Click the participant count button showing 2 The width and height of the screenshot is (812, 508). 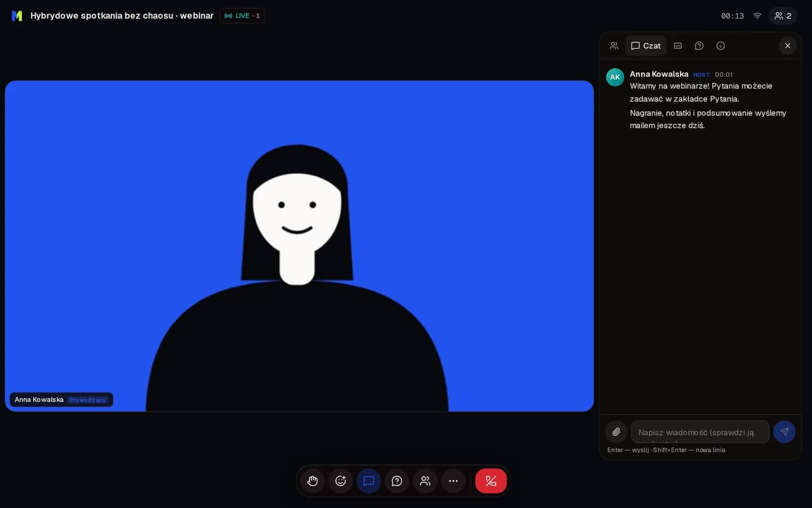pyautogui.click(x=783, y=16)
